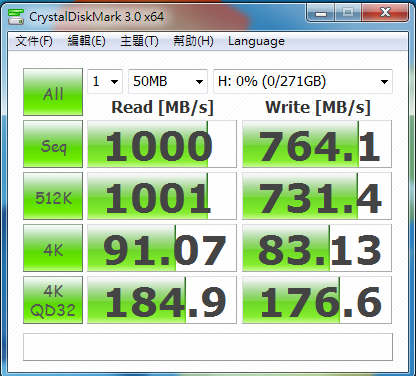
Task: Open the 編輯(E) menu
Action: 87,41
